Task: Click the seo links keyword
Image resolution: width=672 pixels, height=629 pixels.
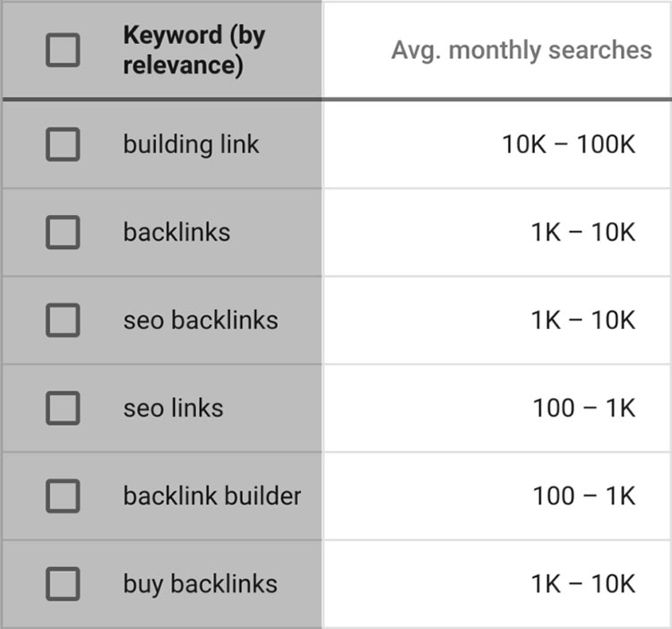Action: tap(173, 408)
